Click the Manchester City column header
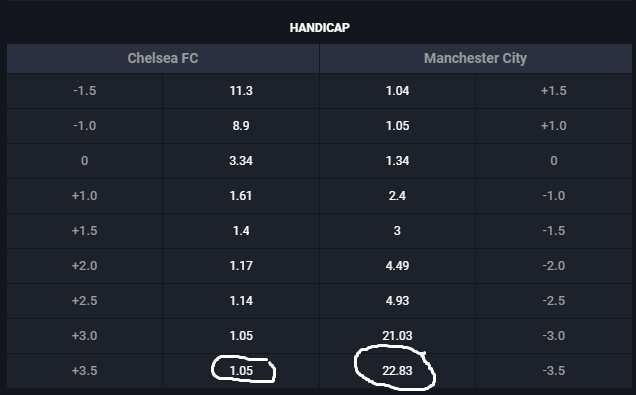Viewport: 636px width, 395px height. coord(476,58)
